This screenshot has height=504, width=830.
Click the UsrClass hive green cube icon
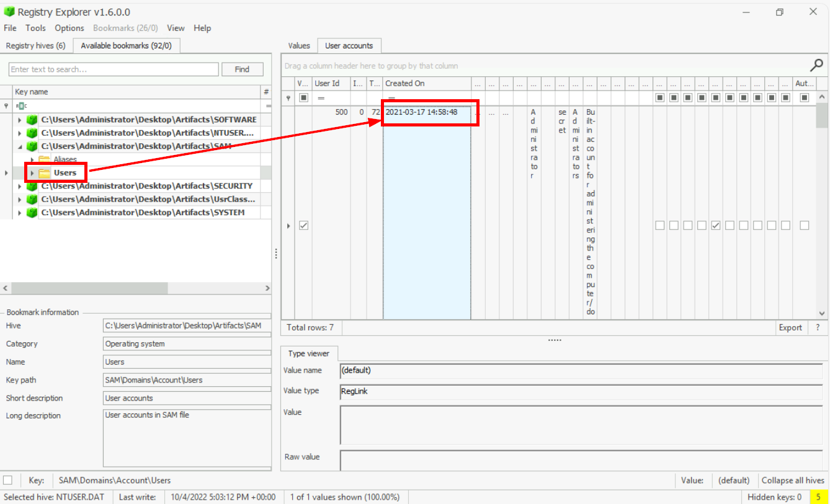[x=32, y=200]
